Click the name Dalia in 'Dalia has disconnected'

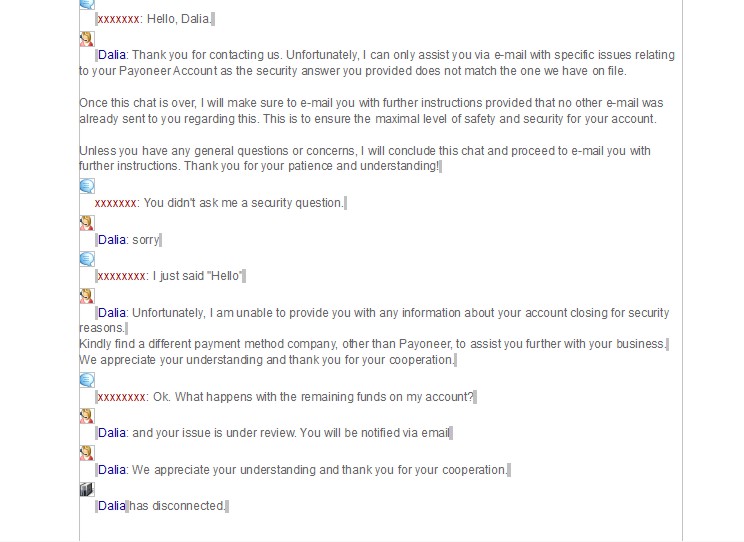pyautogui.click(x=112, y=506)
